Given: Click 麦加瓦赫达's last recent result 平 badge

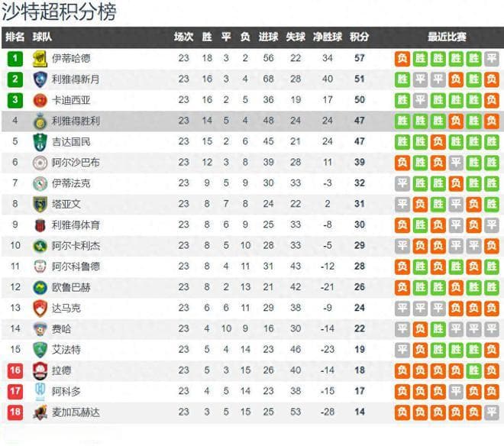Looking at the screenshot, I should point(491,412).
